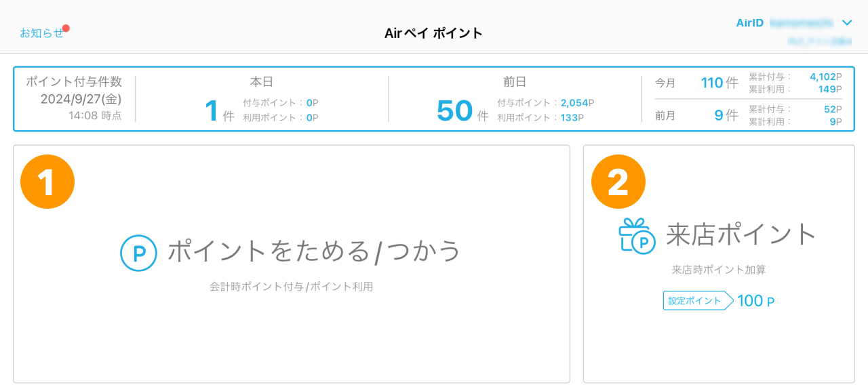Click the orange number 1 badge
868x389 pixels.
click(47, 182)
